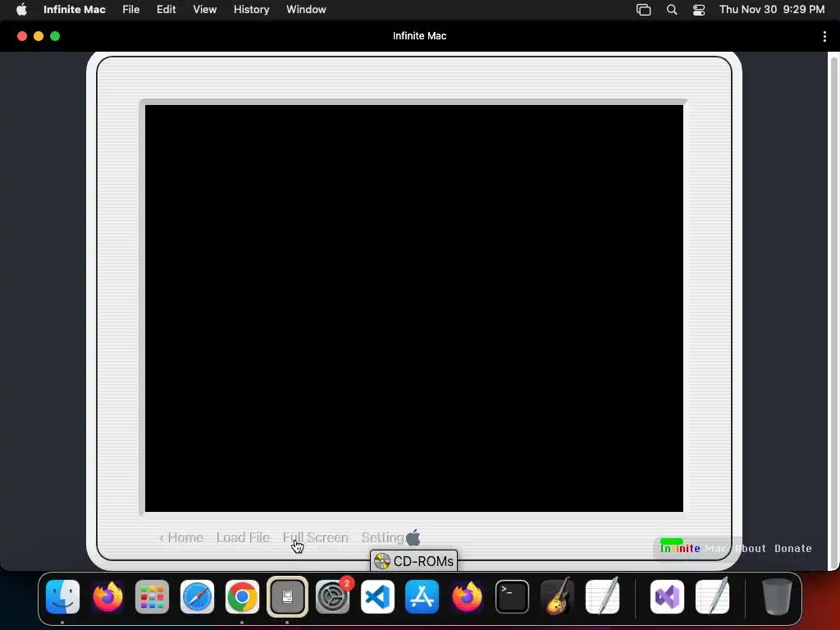The width and height of the screenshot is (840, 630).
Task: Click the date and time clock
Action: point(771,10)
